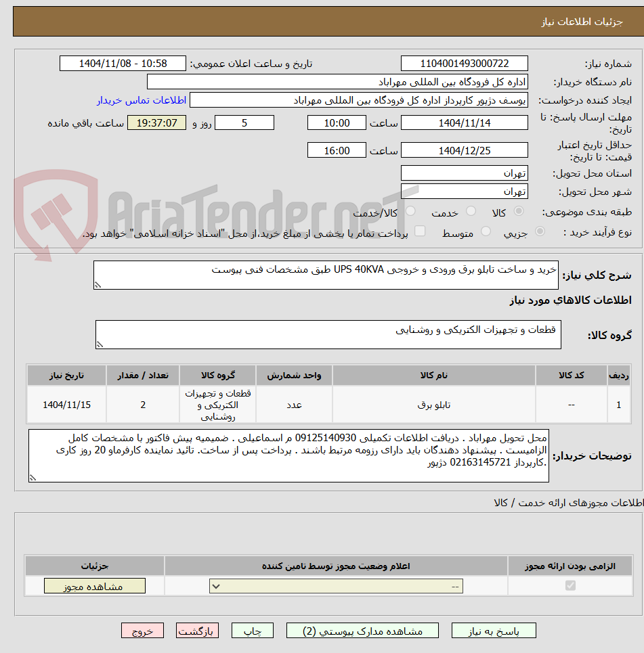Enable the اسناد خزانه اسلامی payment checkbox

(419, 230)
